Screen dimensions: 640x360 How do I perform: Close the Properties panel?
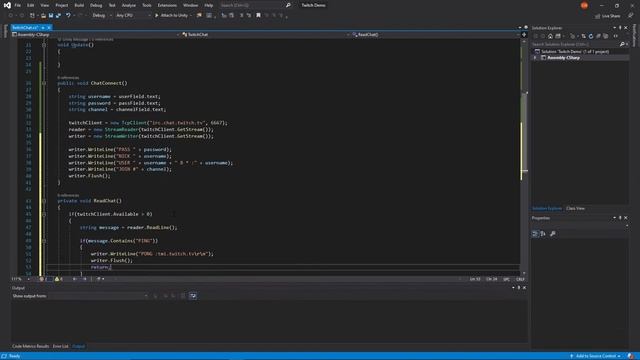point(626,218)
